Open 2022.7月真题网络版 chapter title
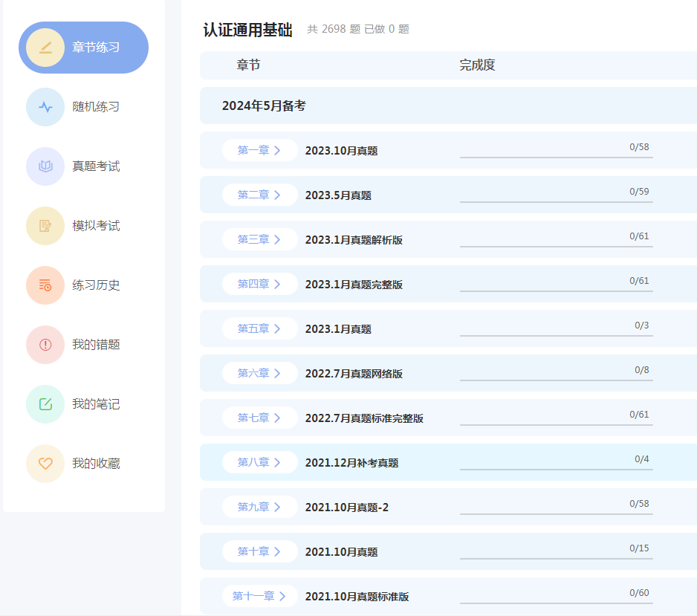The image size is (697, 616). pyautogui.click(x=354, y=374)
